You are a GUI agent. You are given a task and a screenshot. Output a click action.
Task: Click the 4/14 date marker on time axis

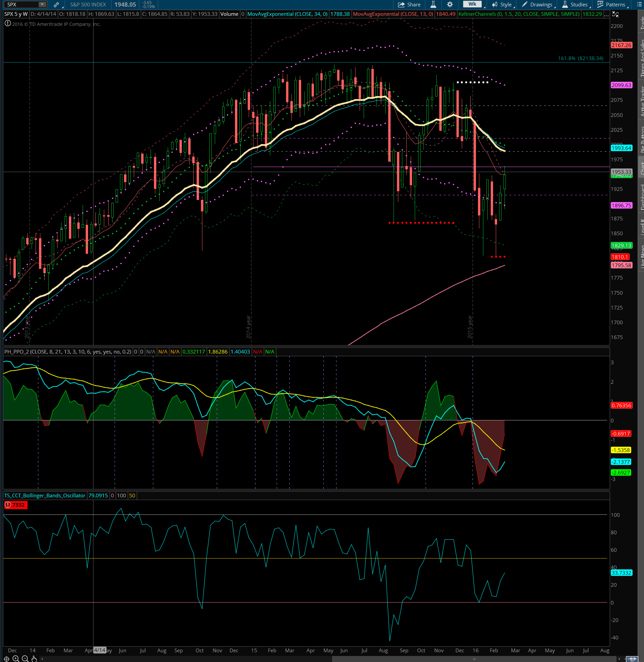pos(100,650)
